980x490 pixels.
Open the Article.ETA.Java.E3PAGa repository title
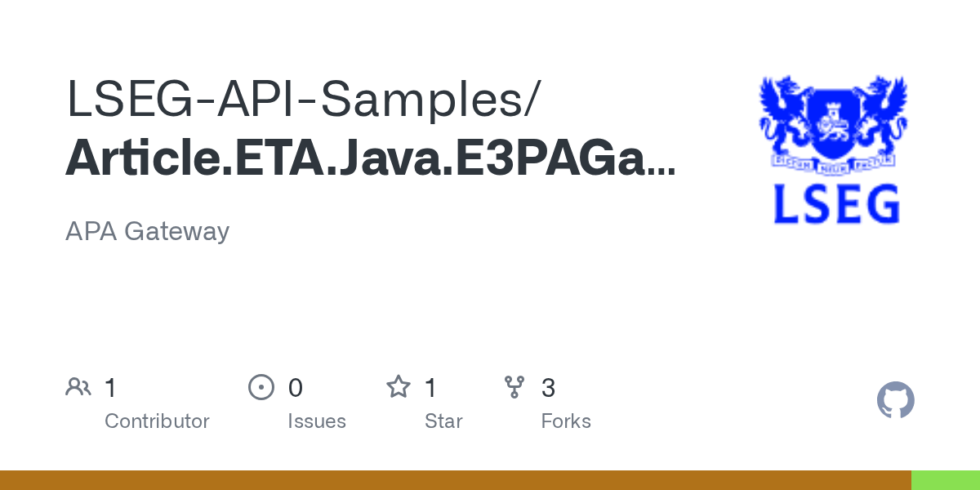click(371, 158)
